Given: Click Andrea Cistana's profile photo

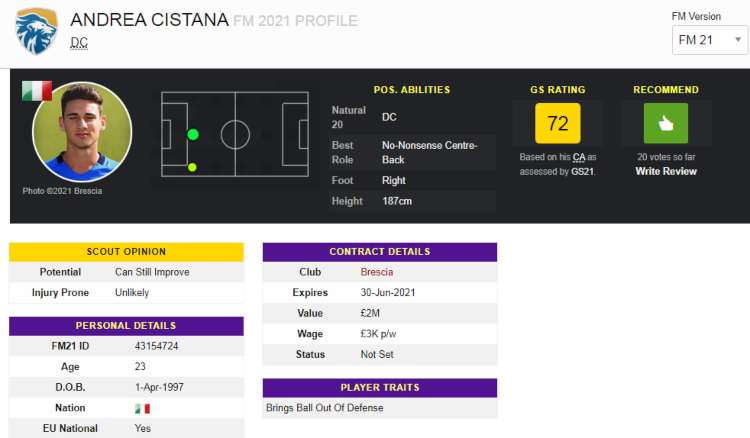Looking at the screenshot, I should 82,131.
